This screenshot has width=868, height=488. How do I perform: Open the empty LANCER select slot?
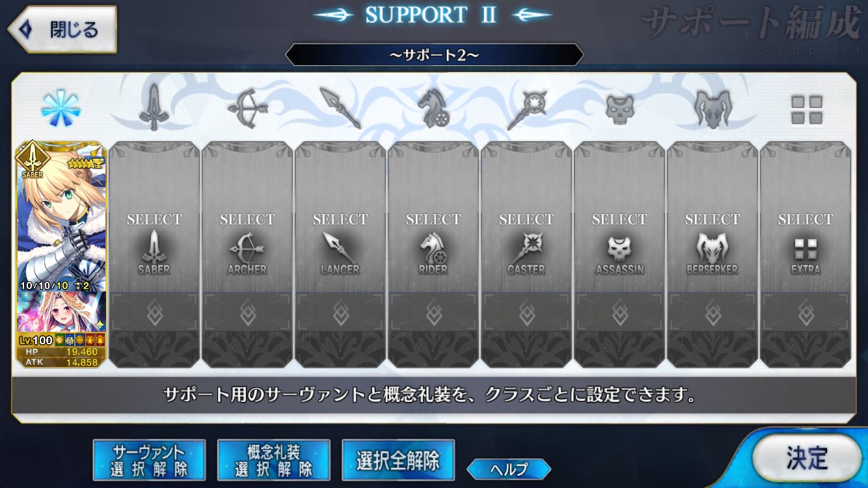click(340, 254)
